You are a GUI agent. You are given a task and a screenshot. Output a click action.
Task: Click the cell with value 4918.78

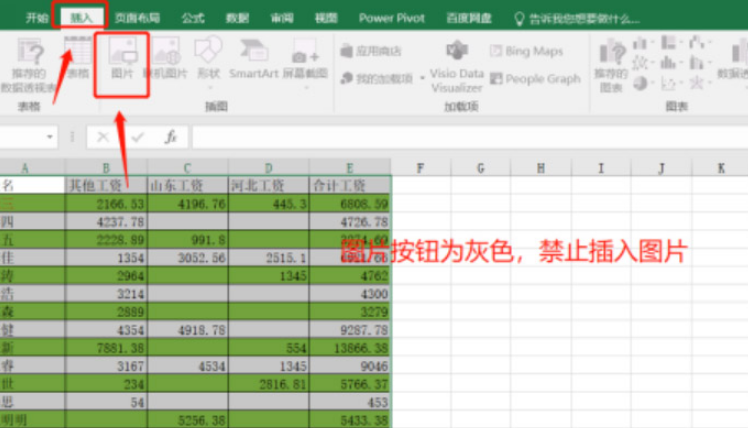[x=187, y=330]
